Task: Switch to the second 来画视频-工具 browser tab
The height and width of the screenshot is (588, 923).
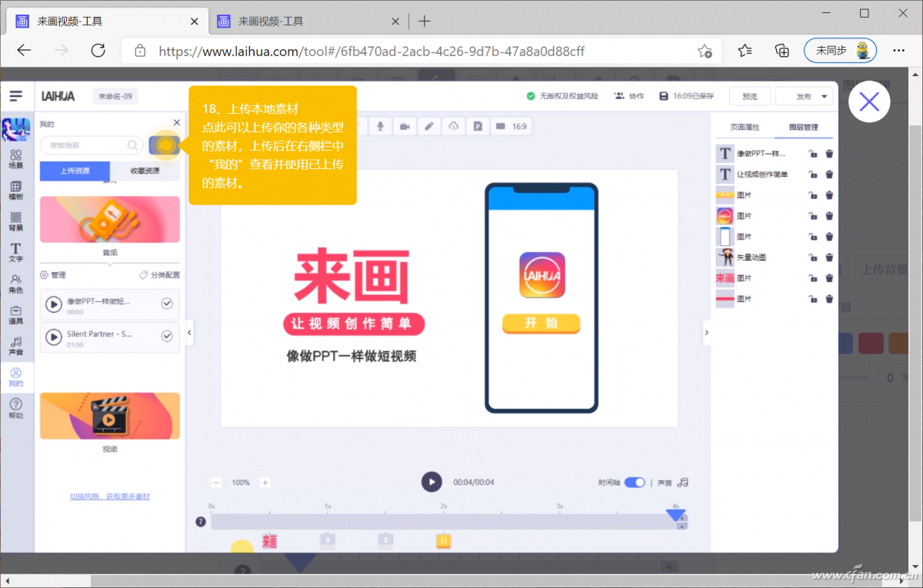Action: click(307, 21)
